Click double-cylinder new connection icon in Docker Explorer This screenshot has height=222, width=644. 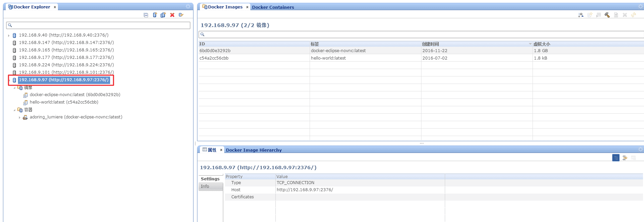[163, 15]
